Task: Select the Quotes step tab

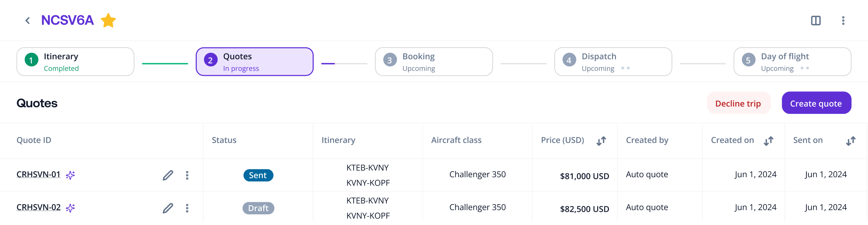Action: coord(255,61)
